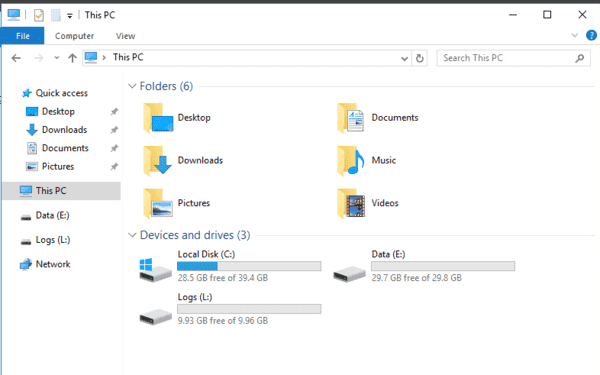Click the Folders (6) group header
600x375 pixels.
pos(166,86)
